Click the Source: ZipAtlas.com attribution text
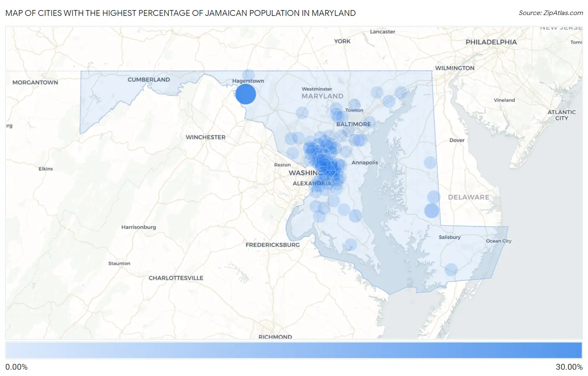 551,13
